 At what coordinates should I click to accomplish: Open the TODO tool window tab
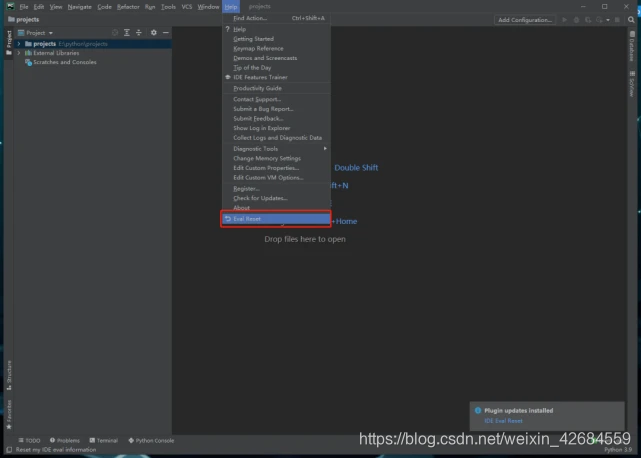[29, 440]
